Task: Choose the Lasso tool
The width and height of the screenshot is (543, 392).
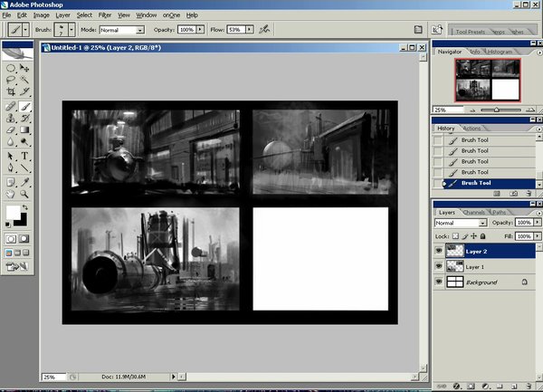Action: (11, 80)
